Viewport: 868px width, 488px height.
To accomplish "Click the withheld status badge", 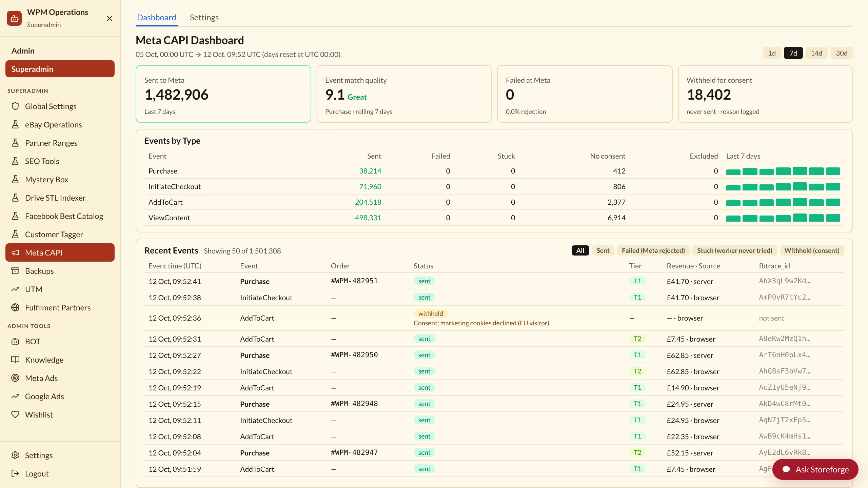I will 431,313.
